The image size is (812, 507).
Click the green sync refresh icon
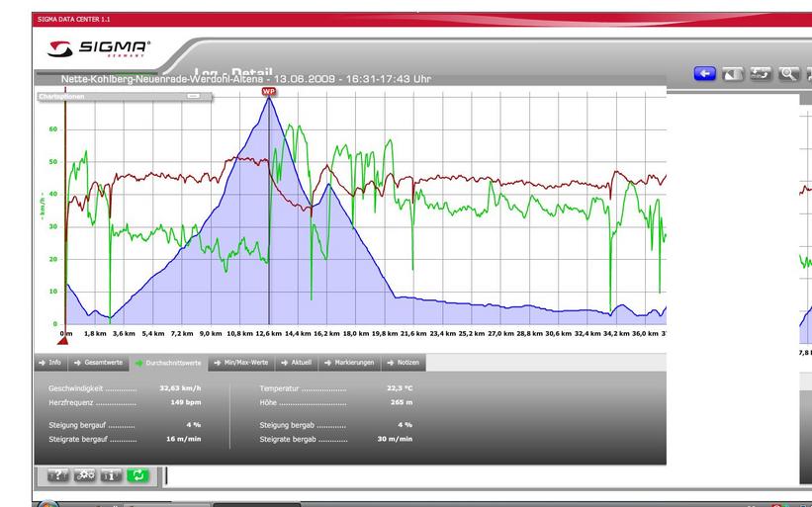point(139,475)
